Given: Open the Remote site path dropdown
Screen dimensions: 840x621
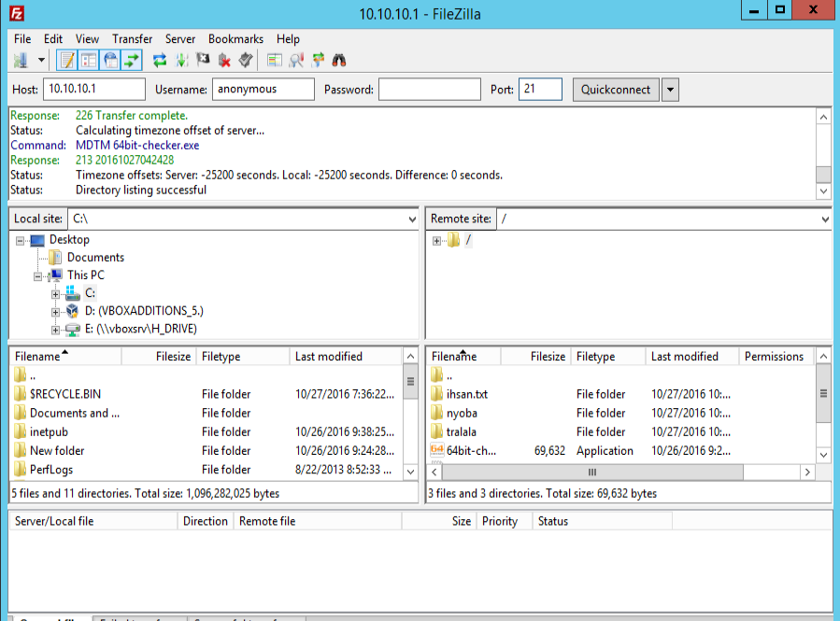Looking at the screenshot, I should pos(825,219).
